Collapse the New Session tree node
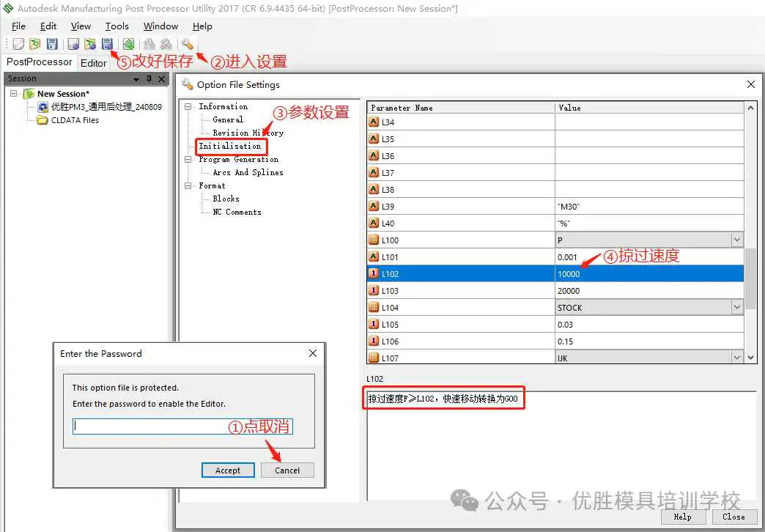This screenshot has height=532, width=765. [x=14, y=93]
